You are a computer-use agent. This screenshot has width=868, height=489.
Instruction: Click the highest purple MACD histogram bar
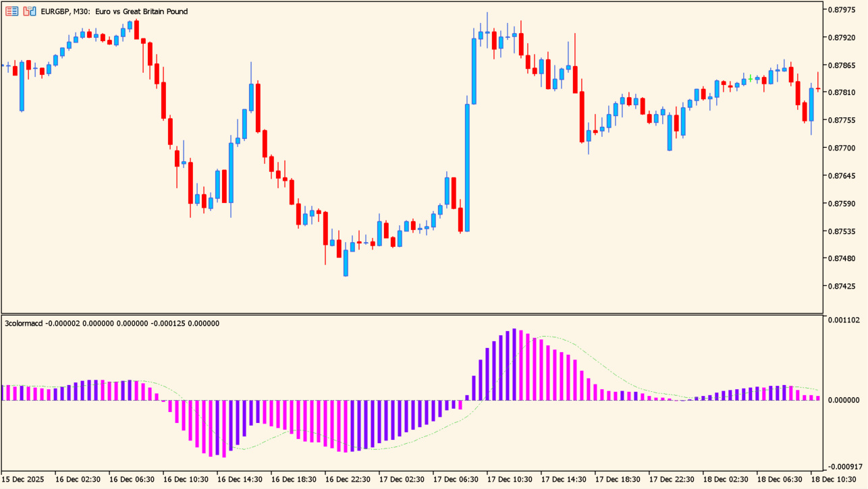[x=514, y=364]
